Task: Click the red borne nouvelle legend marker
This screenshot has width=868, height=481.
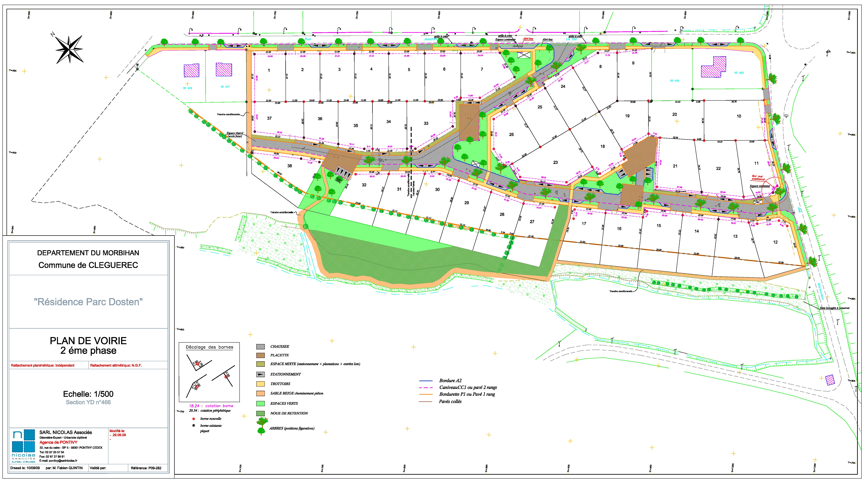Action: [x=194, y=419]
